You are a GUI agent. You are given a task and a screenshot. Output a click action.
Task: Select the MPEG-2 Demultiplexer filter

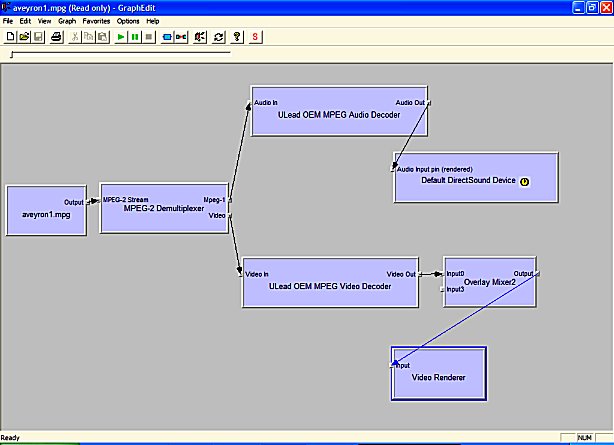click(x=164, y=208)
